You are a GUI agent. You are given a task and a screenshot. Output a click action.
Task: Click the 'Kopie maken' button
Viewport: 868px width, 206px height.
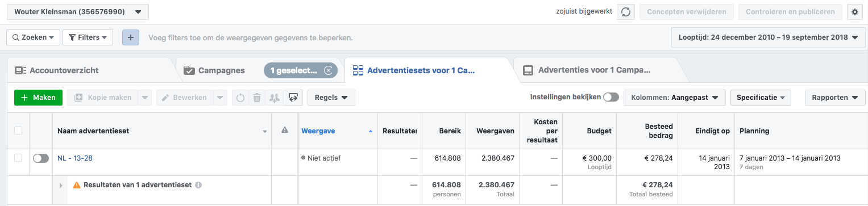pyautogui.click(x=102, y=98)
